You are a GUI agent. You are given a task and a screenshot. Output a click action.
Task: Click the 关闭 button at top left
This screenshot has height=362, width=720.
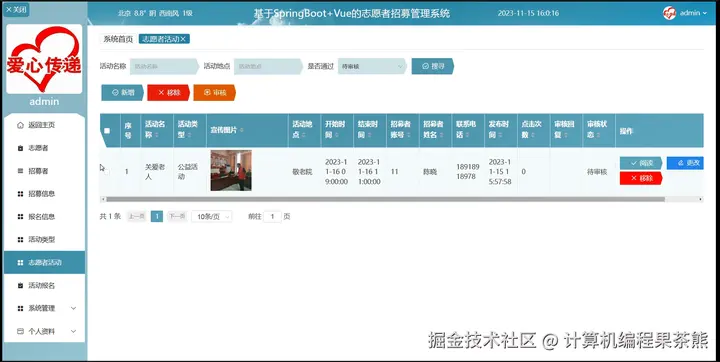[x=16, y=10]
